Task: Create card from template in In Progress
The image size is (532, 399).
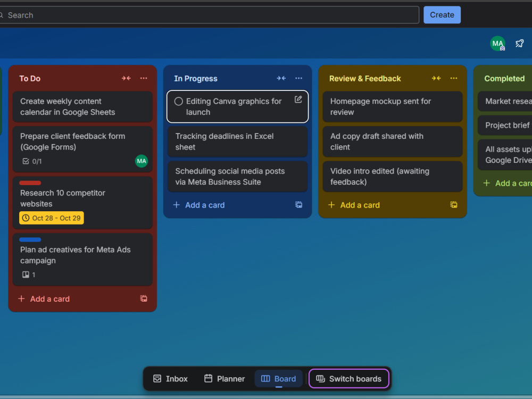Action: click(x=299, y=205)
